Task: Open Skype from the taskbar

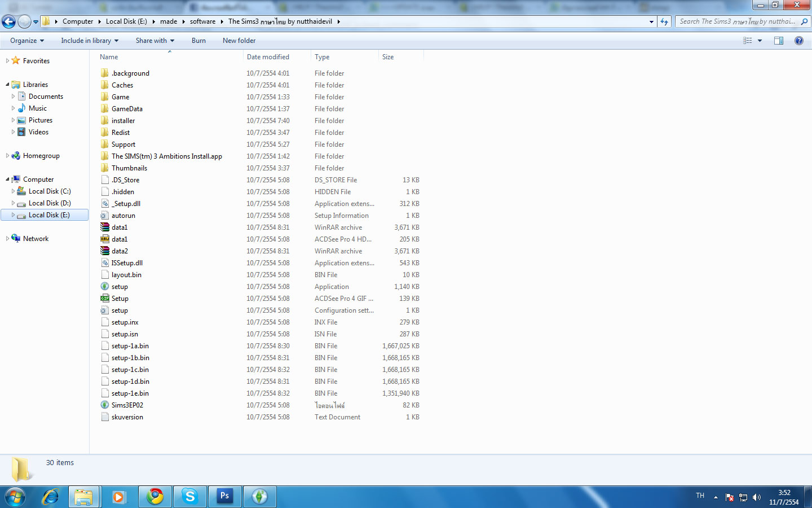Action: tap(190, 497)
